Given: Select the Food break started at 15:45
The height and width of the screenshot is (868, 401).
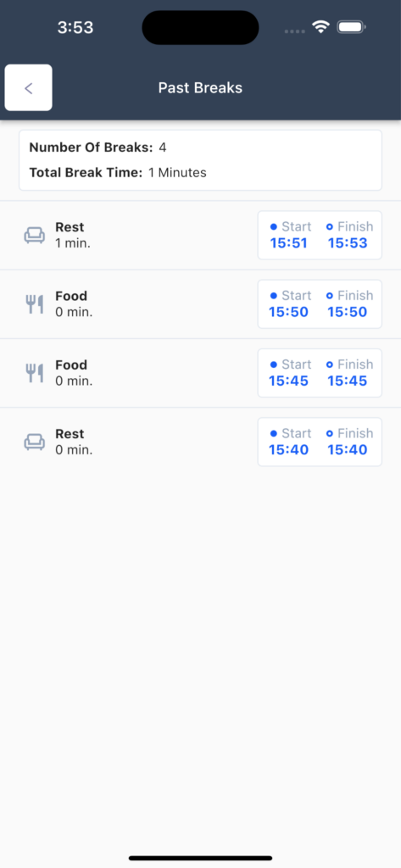Looking at the screenshot, I should tap(200, 373).
